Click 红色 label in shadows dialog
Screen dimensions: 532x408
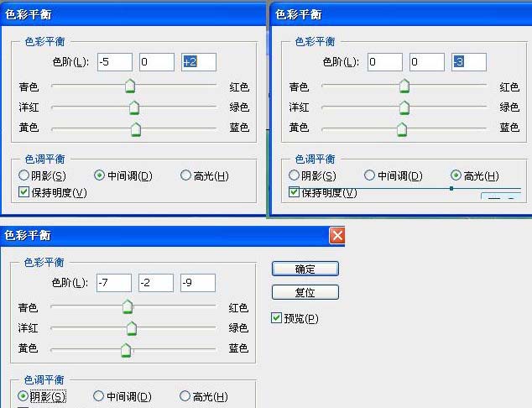point(238,307)
